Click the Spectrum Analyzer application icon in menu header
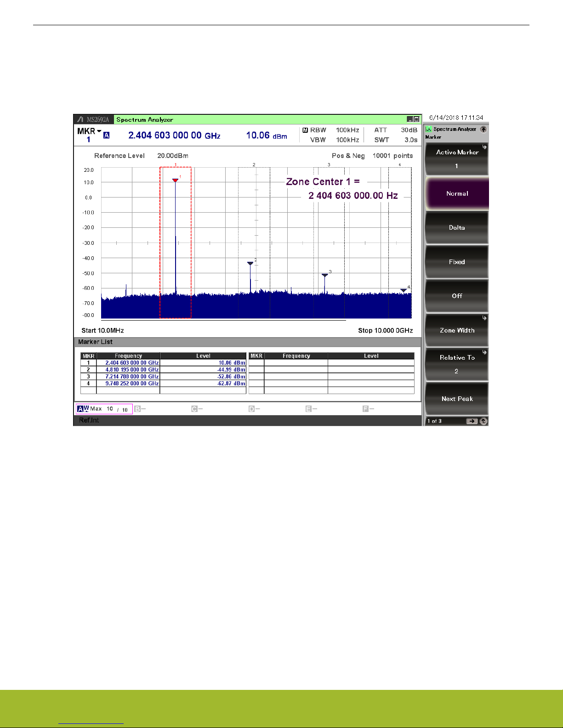 click(428, 129)
